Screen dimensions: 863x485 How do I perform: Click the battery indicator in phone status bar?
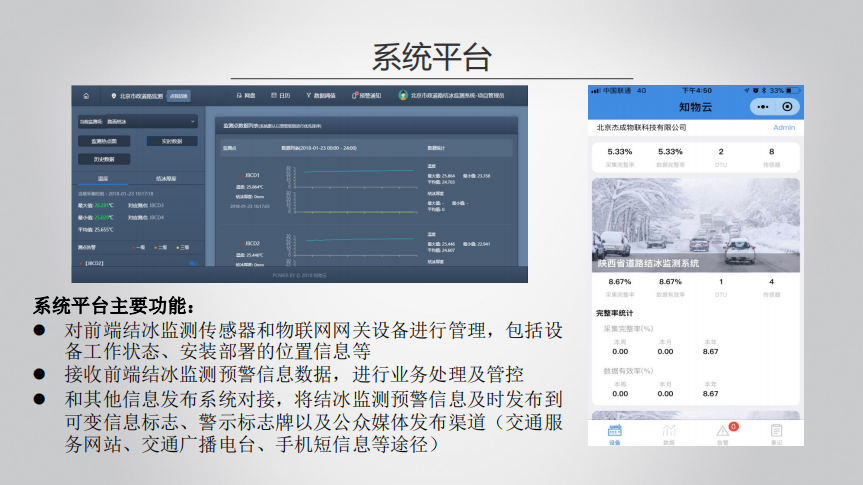pyautogui.click(x=793, y=90)
